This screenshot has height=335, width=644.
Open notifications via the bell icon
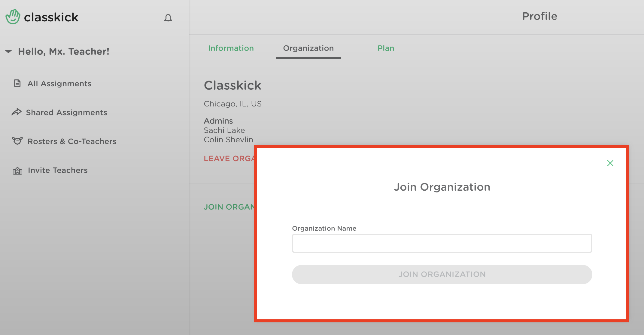coord(168,18)
